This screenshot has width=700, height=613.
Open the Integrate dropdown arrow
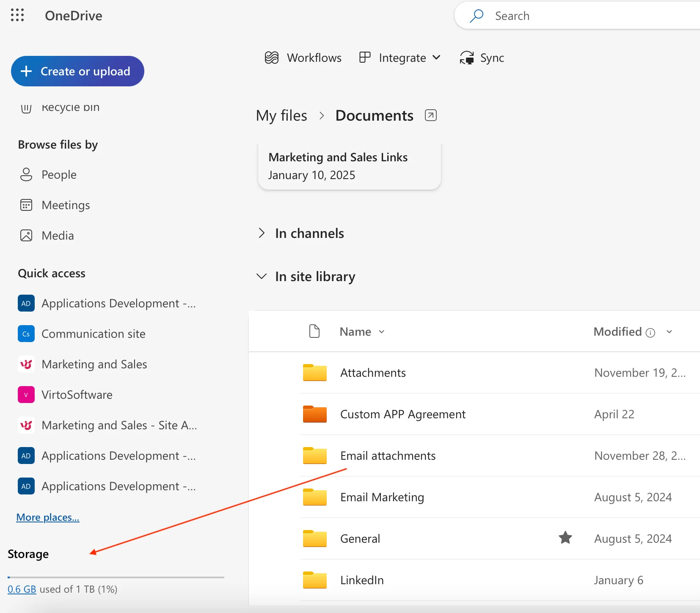pyautogui.click(x=436, y=57)
